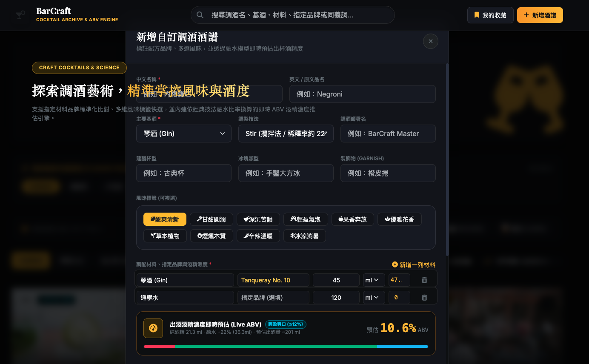Toggle the 甘甜圓潤 flavor tag
This screenshot has width=589, height=364.
[x=212, y=219]
